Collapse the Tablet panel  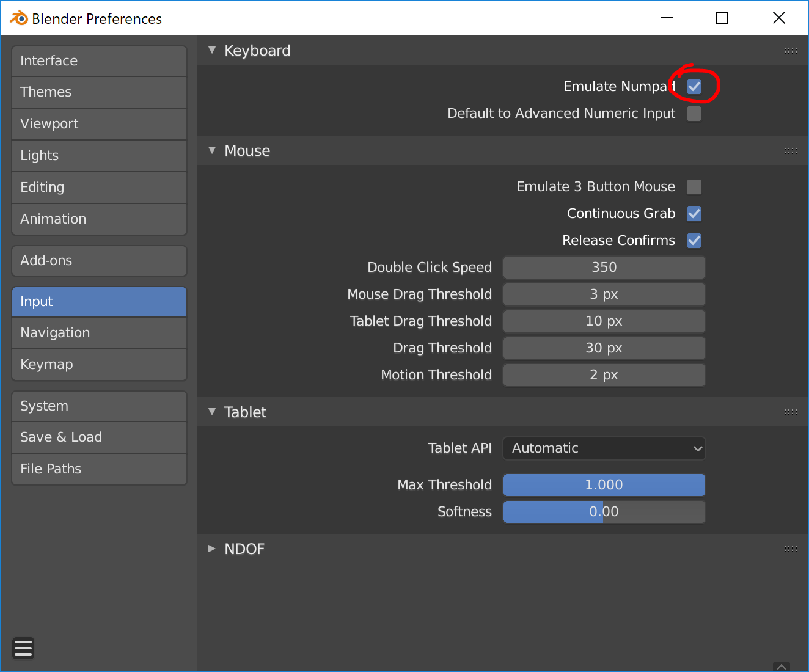point(212,412)
